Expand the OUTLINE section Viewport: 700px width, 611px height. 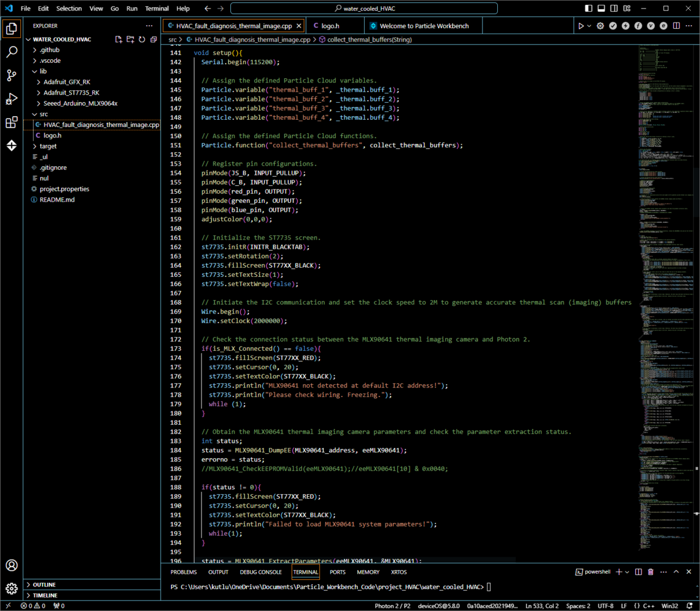click(x=44, y=585)
